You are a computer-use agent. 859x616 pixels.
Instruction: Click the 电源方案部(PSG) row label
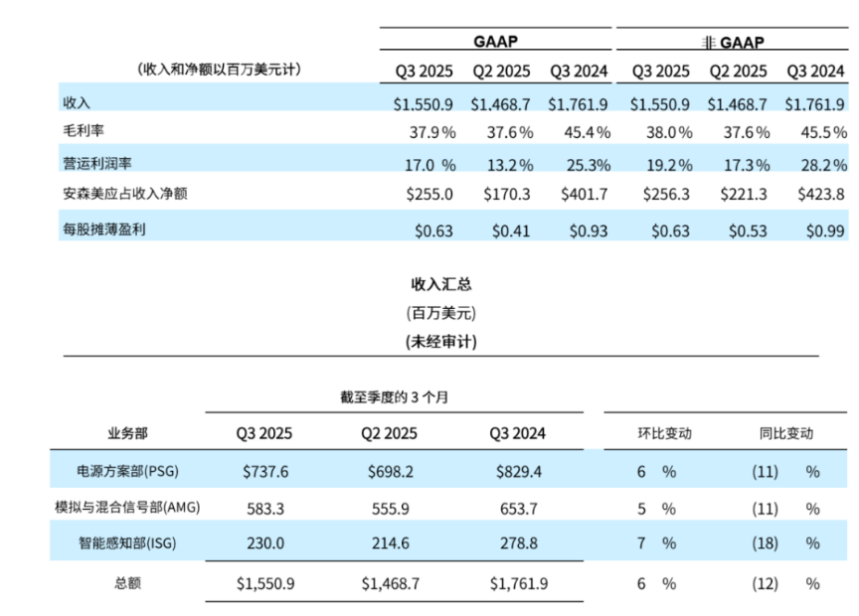[127, 471]
